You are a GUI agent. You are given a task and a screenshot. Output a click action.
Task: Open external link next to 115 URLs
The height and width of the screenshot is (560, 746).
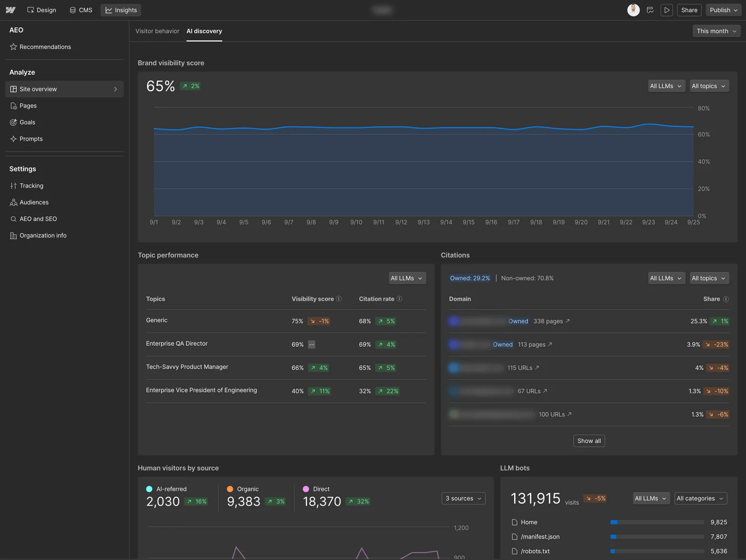coord(537,368)
